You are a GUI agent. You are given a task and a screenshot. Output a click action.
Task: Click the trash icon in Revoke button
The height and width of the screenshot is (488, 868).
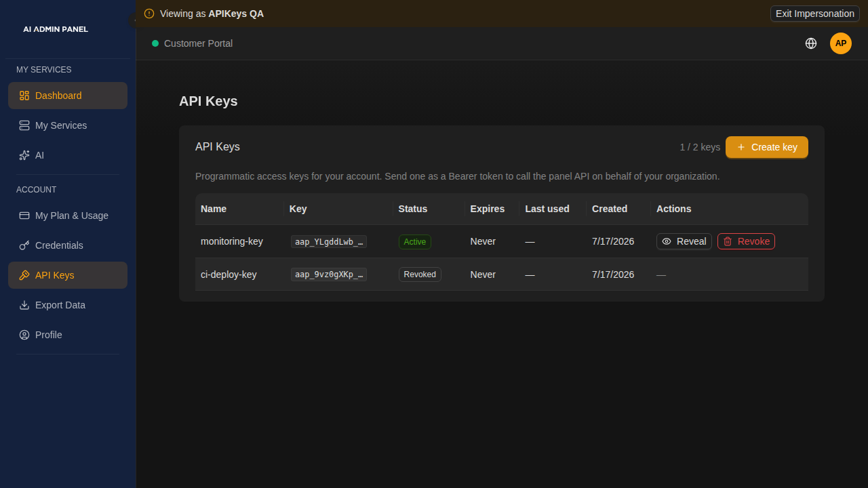click(x=728, y=241)
